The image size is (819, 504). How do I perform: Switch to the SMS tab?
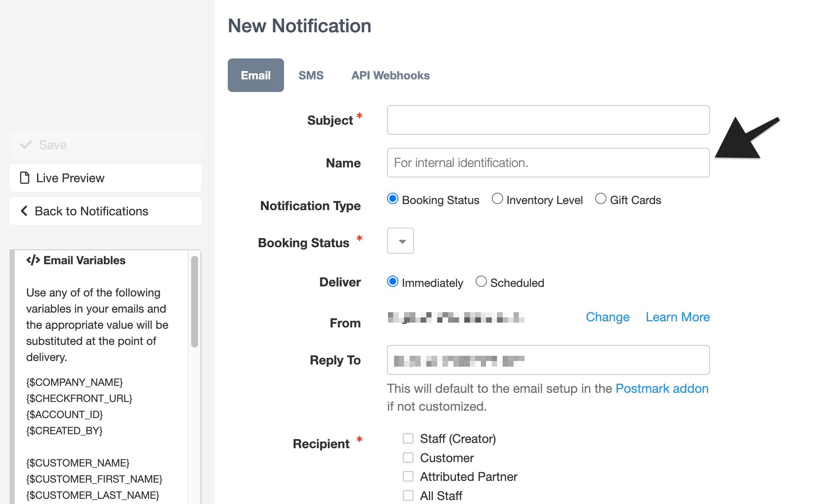[311, 75]
